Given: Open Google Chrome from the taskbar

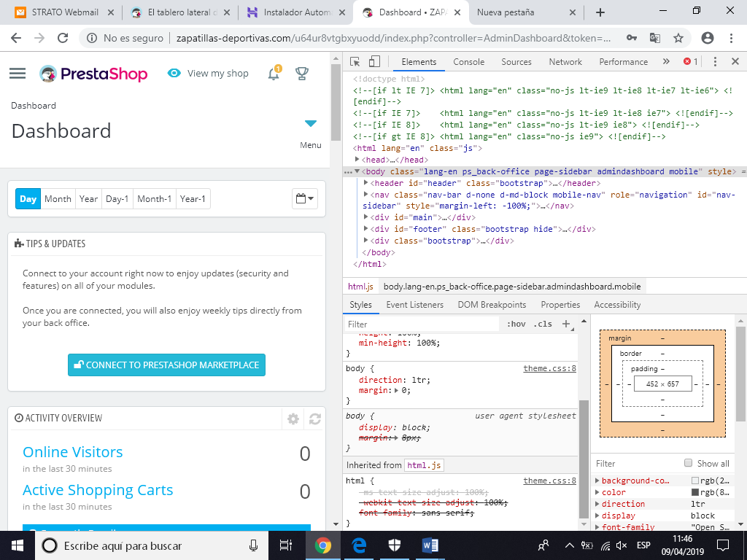Looking at the screenshot, I should (323, 545).
